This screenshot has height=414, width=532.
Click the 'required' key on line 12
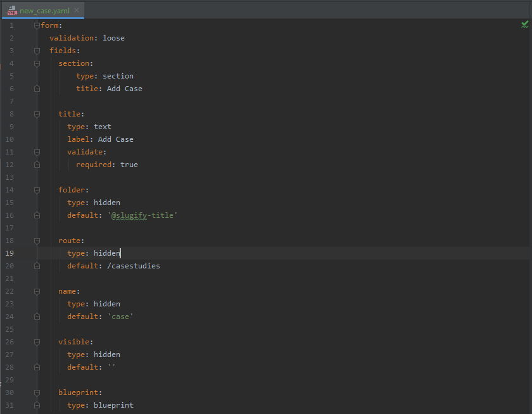(94, 165)
